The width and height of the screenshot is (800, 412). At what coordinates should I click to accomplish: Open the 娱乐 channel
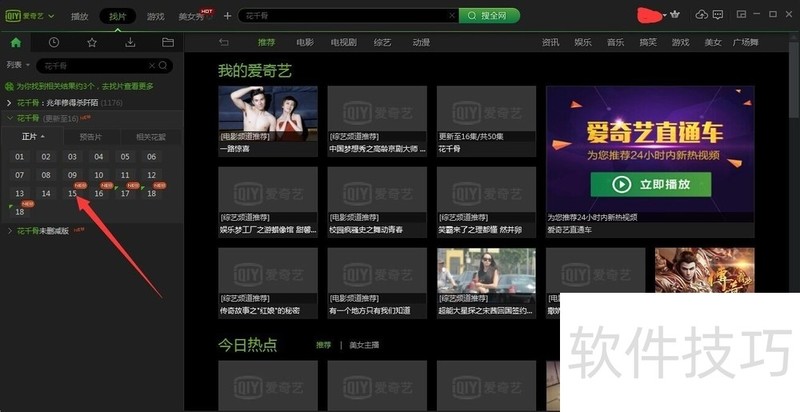(583, 42)
